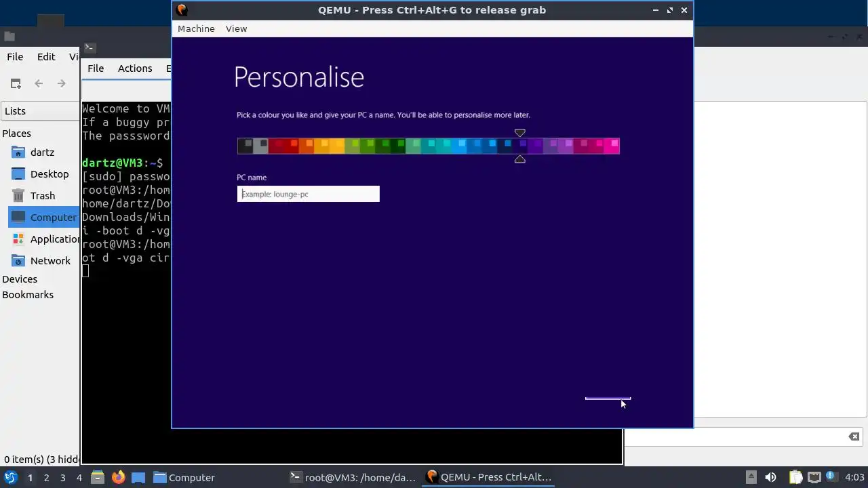Open the network tray icon
The height and width of the screenshot is (488, 868).
(x=814, y=477)
